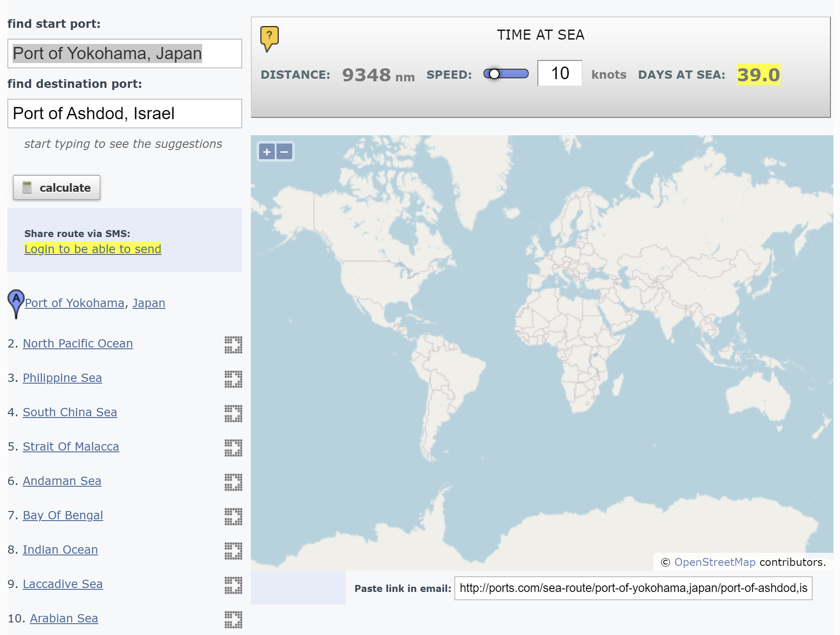Click grid icon next to North Pacific Ocean

pyautogui.click(x=233, y=344)
